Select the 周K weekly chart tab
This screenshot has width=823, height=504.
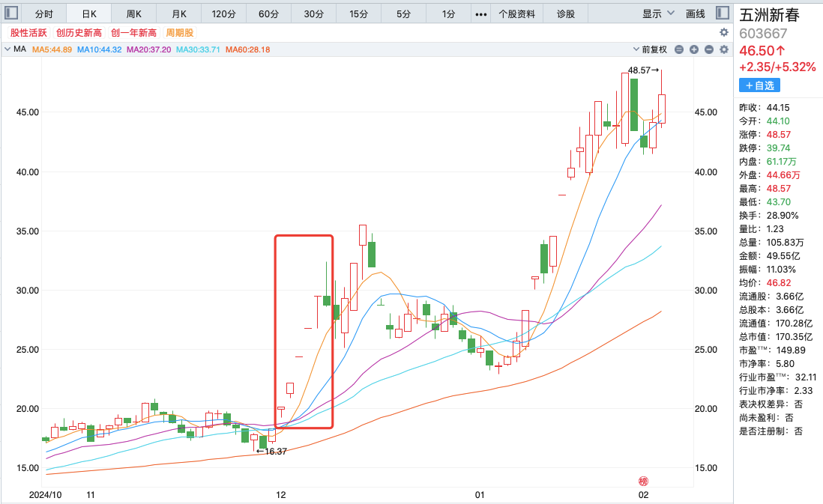[134, 14]
